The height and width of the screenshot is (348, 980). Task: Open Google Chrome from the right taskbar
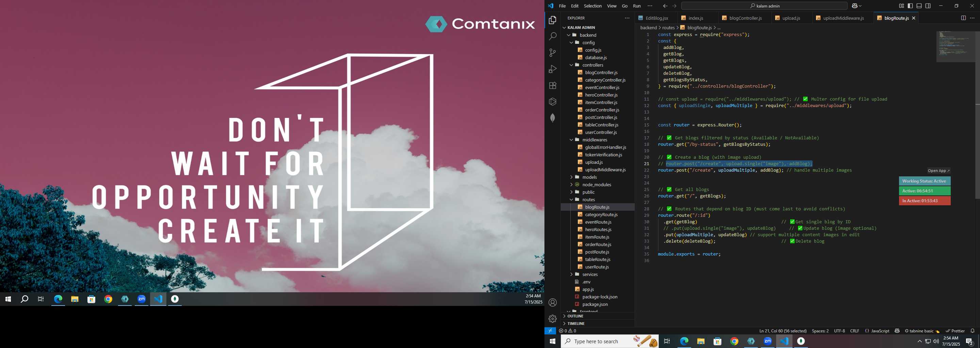point(734,341)
